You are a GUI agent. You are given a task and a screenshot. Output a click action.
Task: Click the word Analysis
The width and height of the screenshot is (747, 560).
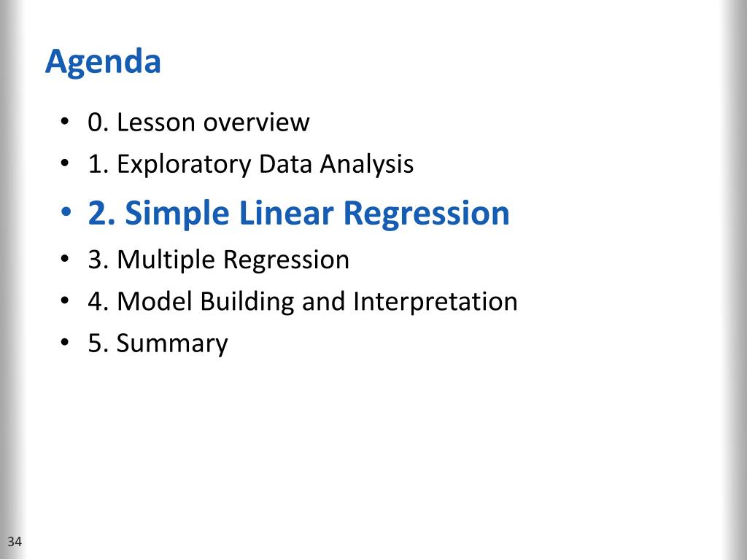point(366,166)
